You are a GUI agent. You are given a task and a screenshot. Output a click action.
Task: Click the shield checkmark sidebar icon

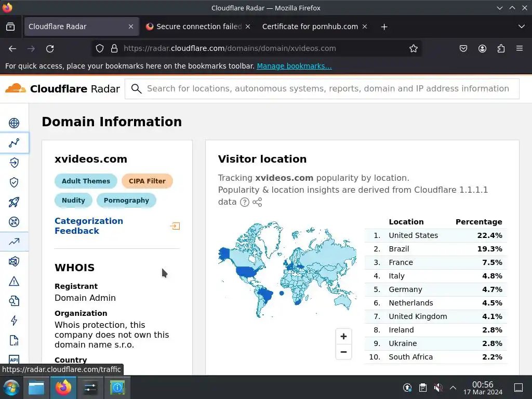pos(14,182)
